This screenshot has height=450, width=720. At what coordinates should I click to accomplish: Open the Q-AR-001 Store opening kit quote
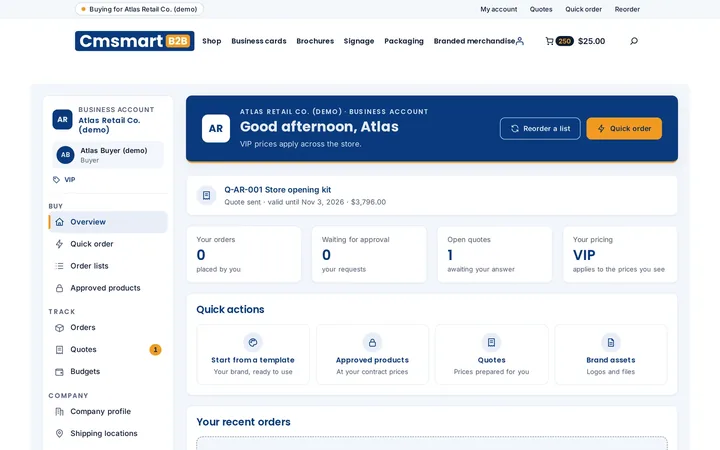click(x=278, y=190)
